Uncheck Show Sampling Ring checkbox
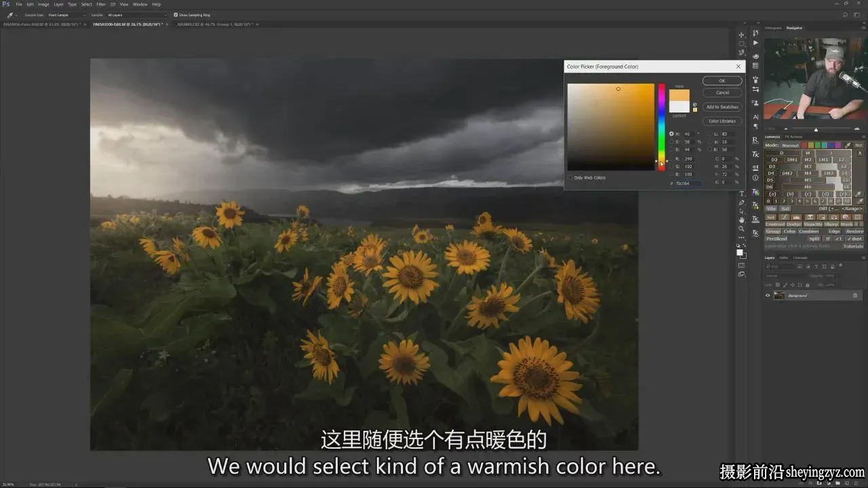The image size is (868, 488). pyautogui.click(x=176, y=14)
